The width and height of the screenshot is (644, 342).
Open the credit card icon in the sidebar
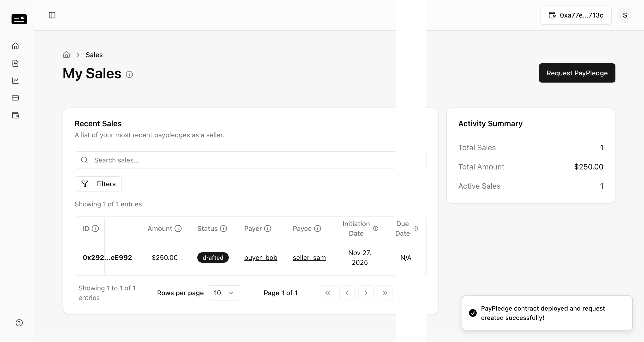coord(16,98)
